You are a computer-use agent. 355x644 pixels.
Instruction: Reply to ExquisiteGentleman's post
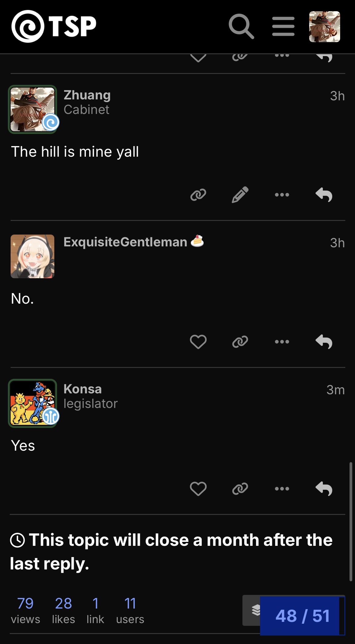point(324,342)
